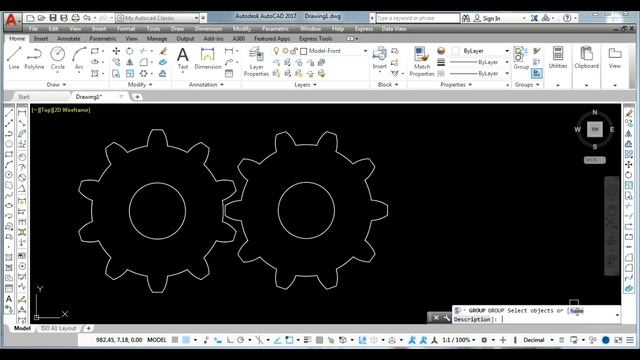The width and height of the screenshot is (640, 360).
Task: Open the Utilities panel
Action: pyautogui.click(x=558, y=58)
